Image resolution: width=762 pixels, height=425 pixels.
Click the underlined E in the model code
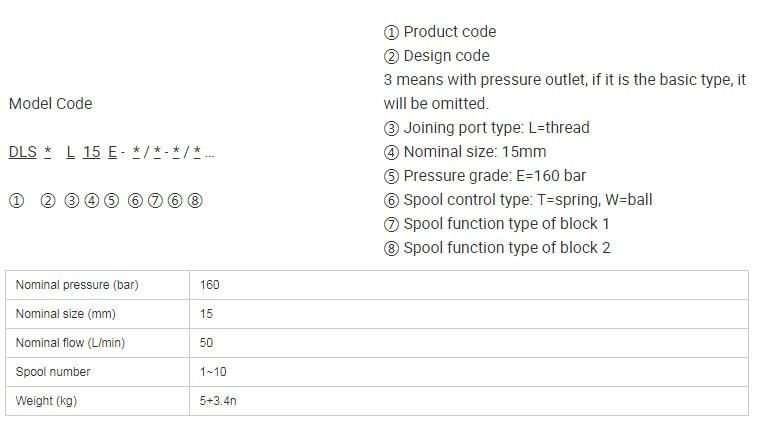click(112, 152)
